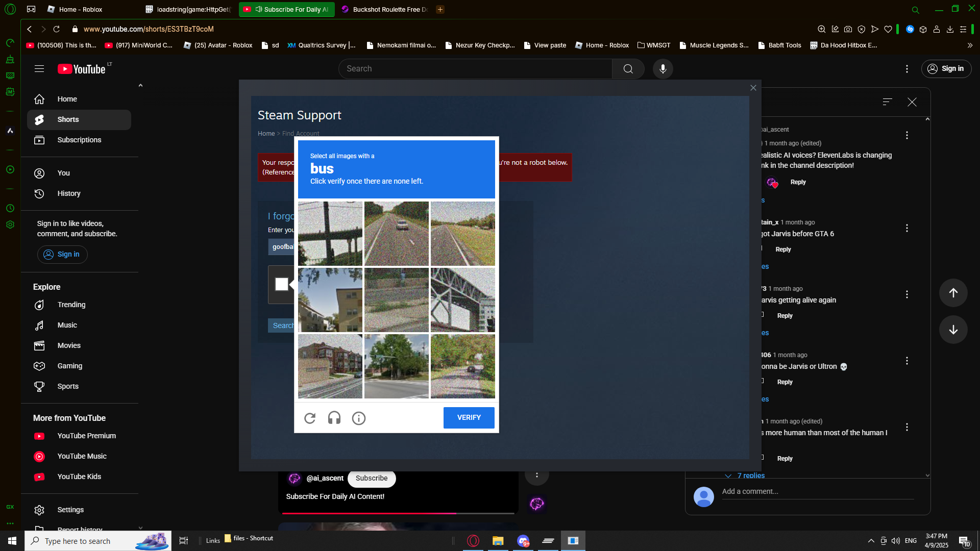Screen dimensions: 980x551
Task: Open File Explorer from taskbar
Action: [498, 541]
